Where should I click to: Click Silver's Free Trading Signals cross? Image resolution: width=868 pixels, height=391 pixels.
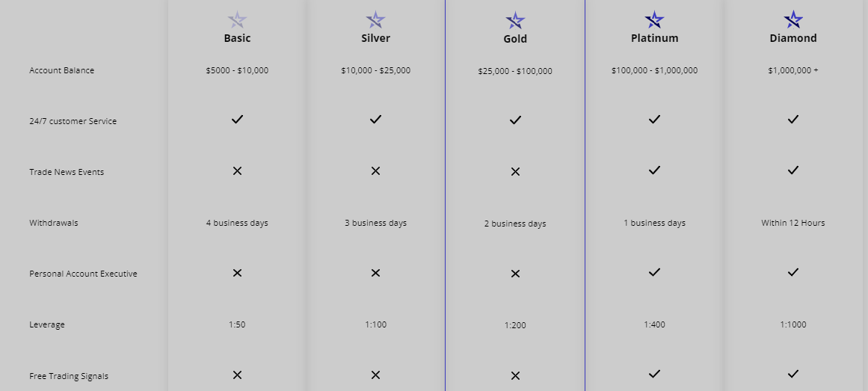point(375,375)
